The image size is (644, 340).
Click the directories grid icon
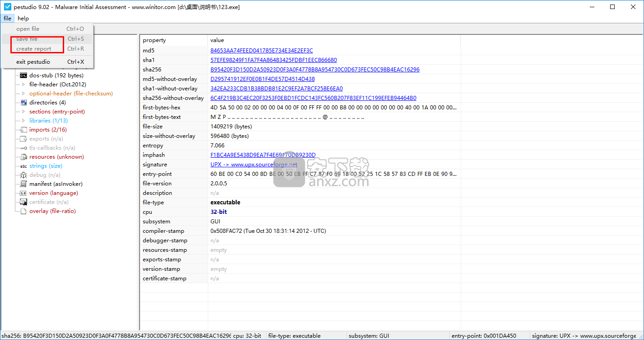pos(24,103)
